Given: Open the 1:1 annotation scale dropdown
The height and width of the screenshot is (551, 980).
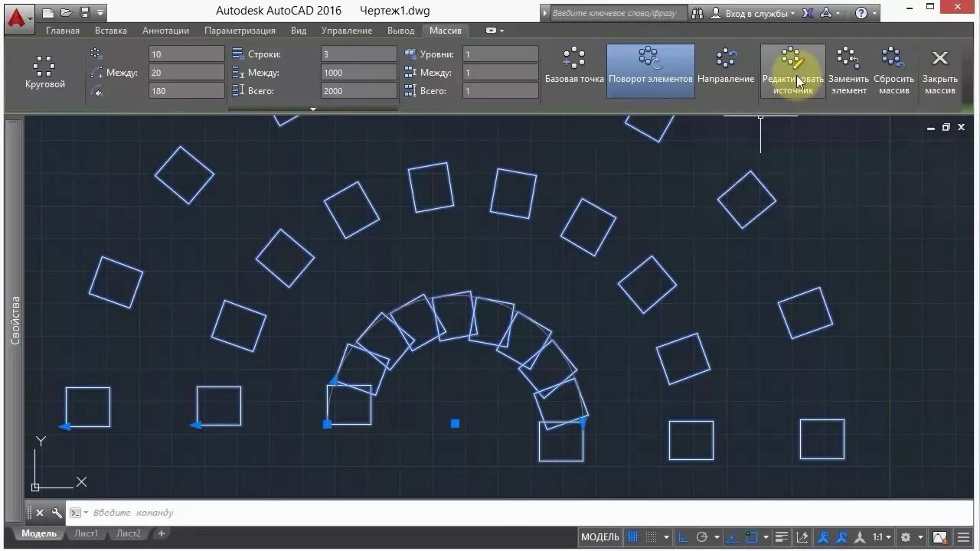Looking at the screenshot, I should click(x=881, y=537).
